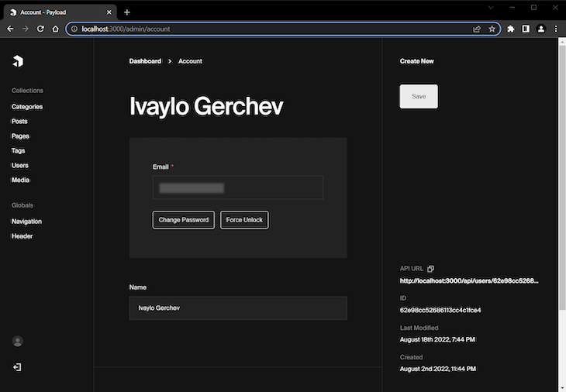Copy the API URL with copy icon
Image resolution: width=566 pixels, height=392 pixels.
click(x=430, y=269)
